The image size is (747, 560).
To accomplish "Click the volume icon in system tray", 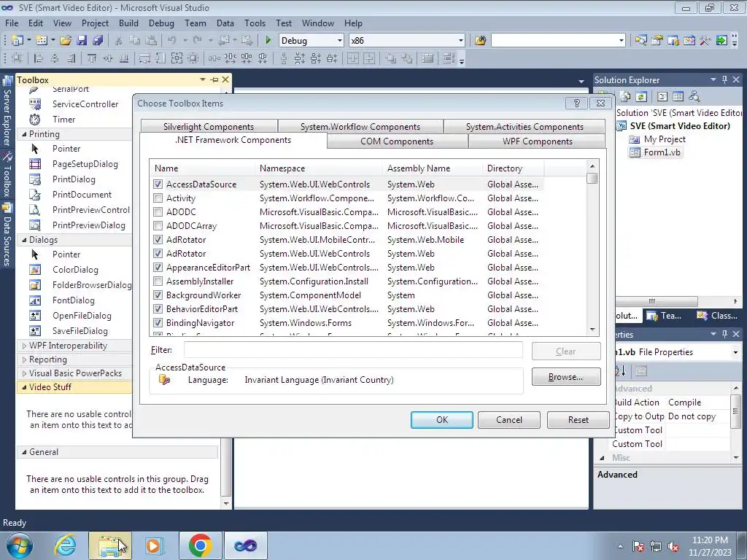I will tap(673, 547).
